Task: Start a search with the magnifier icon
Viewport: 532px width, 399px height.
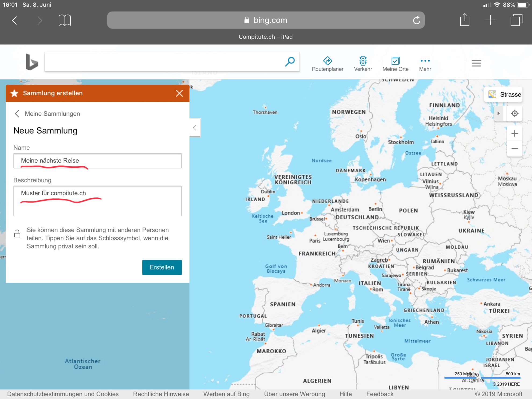Action: coord(290,62)
